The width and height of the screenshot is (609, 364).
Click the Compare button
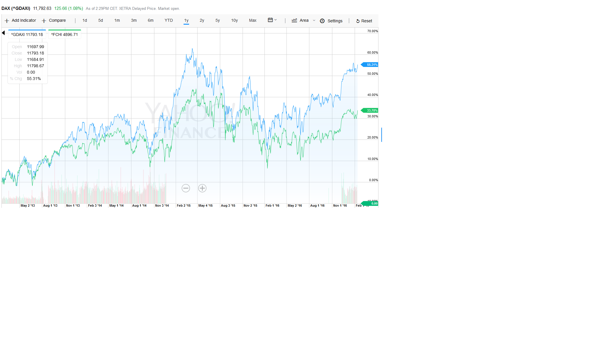tap(57, 20)
